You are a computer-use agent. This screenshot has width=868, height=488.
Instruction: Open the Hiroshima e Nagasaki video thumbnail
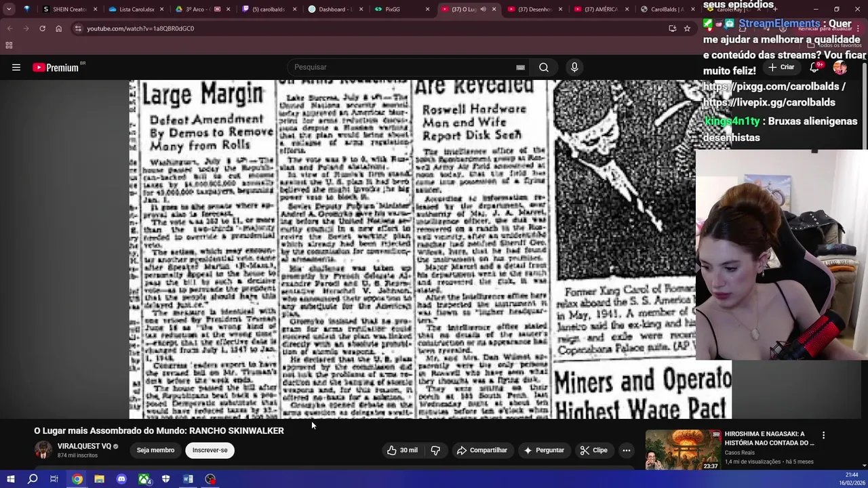click(683, 450)
